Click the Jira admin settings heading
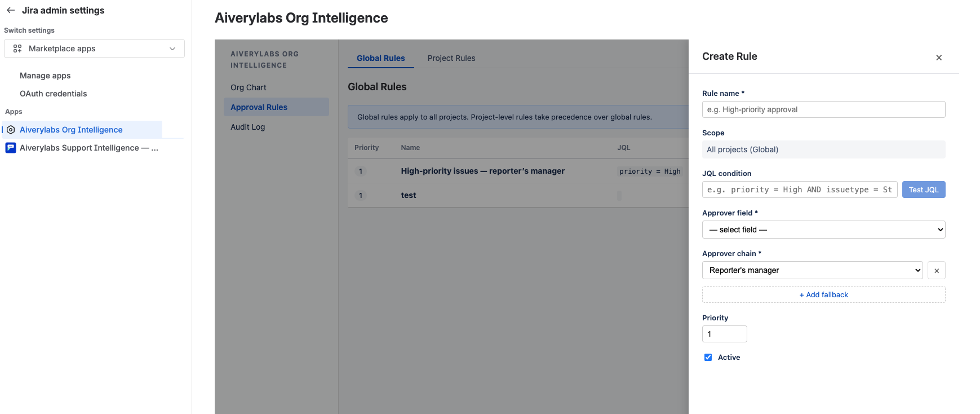980x414 pixels. [63, 10]
